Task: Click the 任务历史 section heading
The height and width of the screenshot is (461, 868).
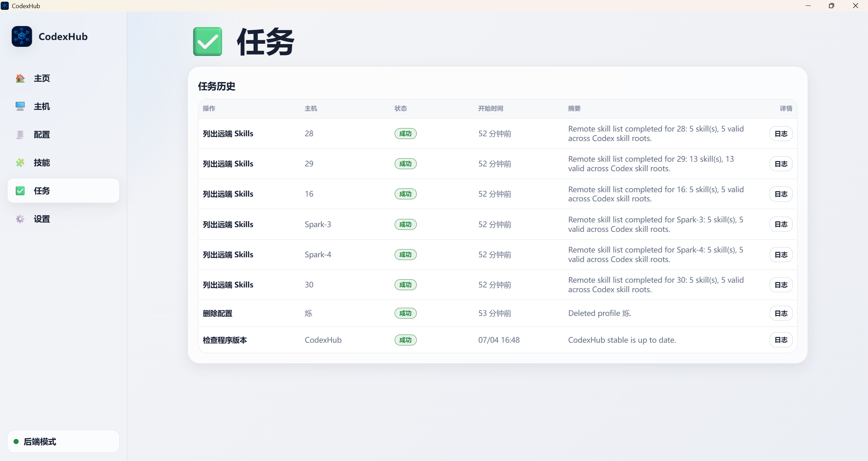Action: [217, 86]
